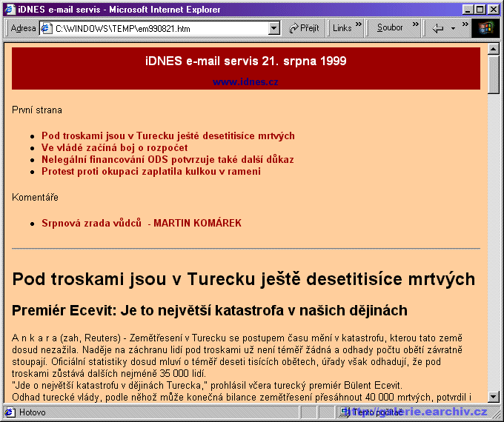Open link Pod troskami jsou v Turecku

[x=168, y=135]
